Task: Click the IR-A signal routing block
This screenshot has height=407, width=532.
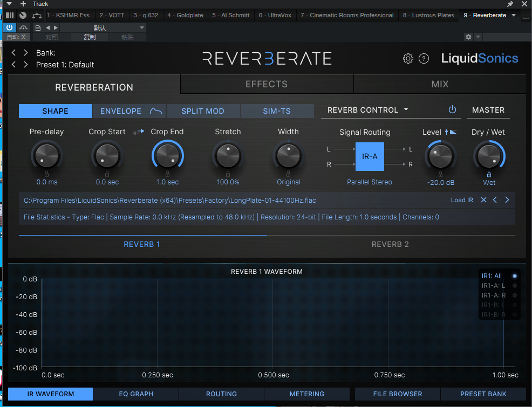Action: click(x=370, y=156)
